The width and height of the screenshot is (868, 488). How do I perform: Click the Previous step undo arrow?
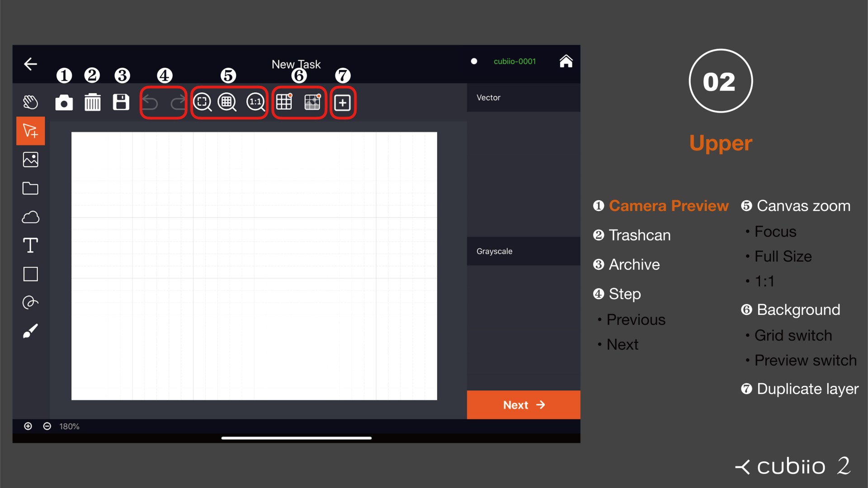click(x=150, y=103)
